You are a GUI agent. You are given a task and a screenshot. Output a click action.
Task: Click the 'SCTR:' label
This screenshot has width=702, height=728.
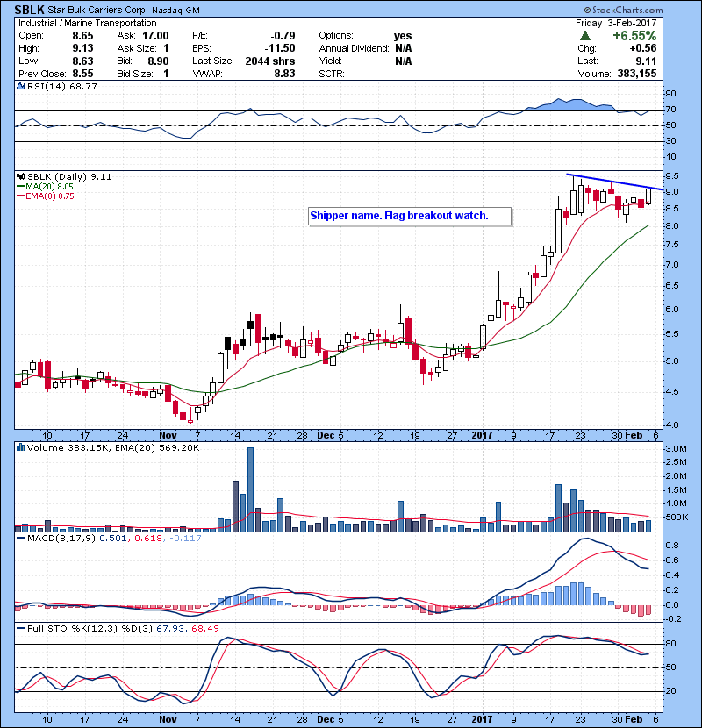(x=331, y=74)
